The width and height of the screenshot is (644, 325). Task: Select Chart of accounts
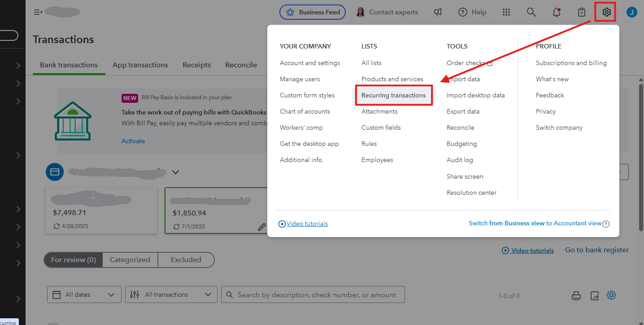(x=305, y=111)
